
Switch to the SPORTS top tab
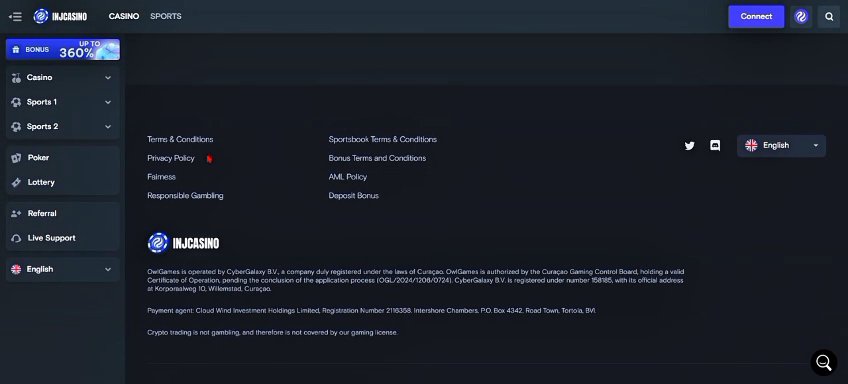point(165,16)
